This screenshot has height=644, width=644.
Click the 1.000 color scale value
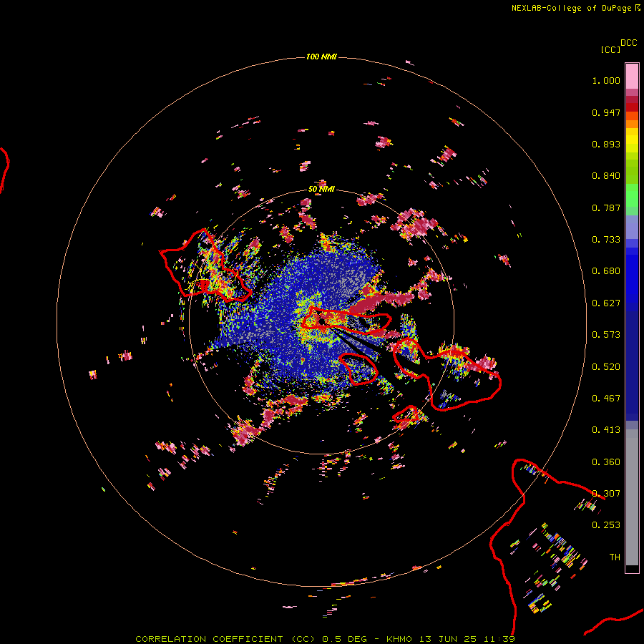606,80
